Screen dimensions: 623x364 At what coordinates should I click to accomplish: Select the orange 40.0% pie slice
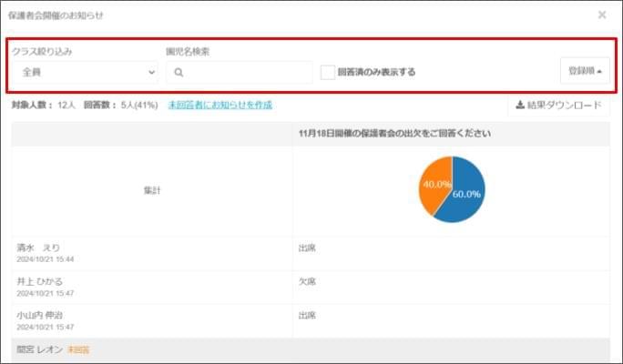click(x=435, y=183)
